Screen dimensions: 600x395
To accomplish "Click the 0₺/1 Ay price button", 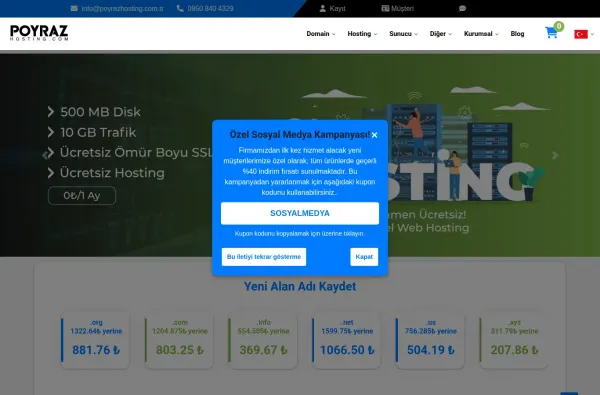I will pos(82,196).
